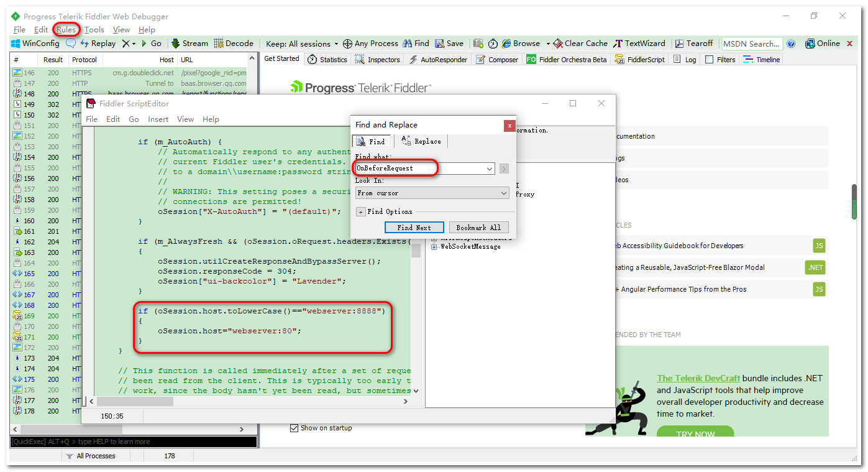
Task: Select session row 178
Action: coord(47,411)
